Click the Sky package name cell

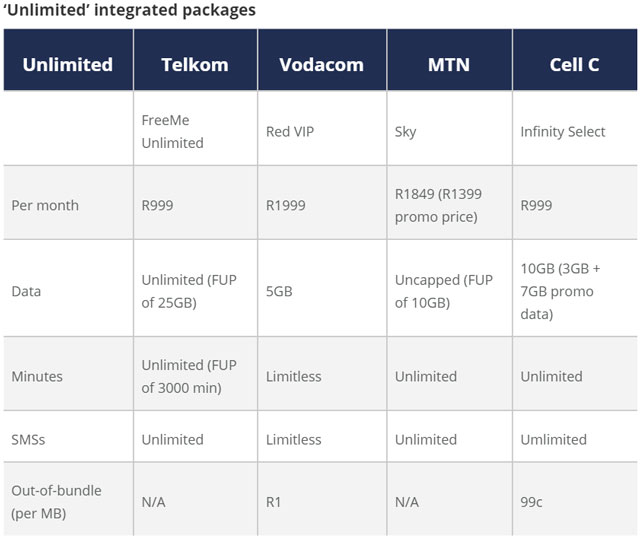[406, 132]
